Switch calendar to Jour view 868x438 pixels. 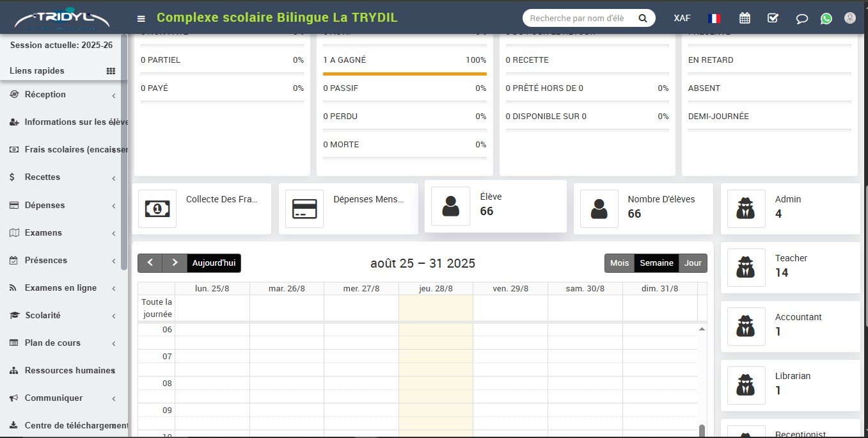coord(693,263)
